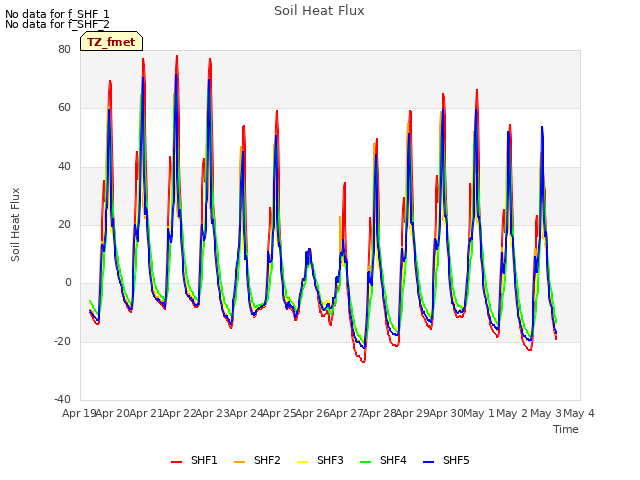Click the y-axis tick label -20

tap(62, 341)
